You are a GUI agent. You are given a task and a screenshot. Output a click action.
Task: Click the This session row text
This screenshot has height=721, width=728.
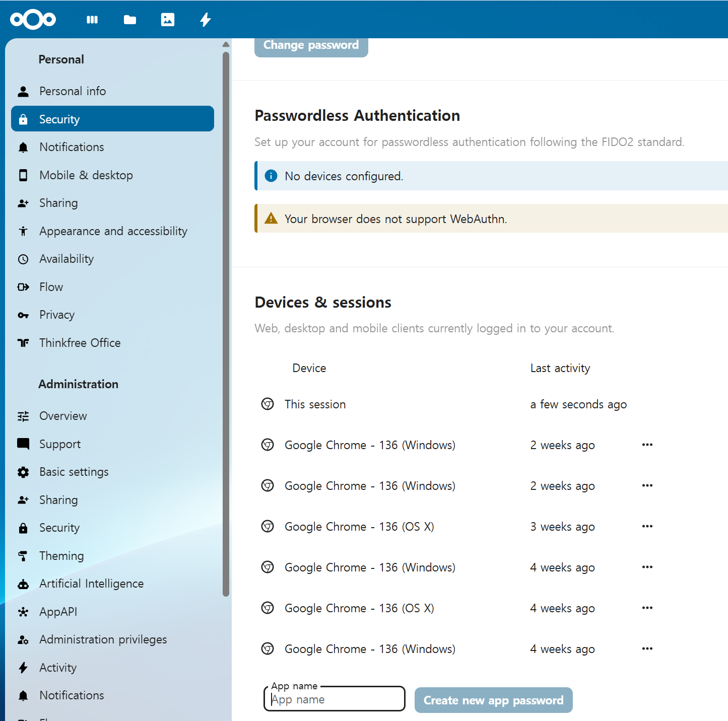(315, 404)
